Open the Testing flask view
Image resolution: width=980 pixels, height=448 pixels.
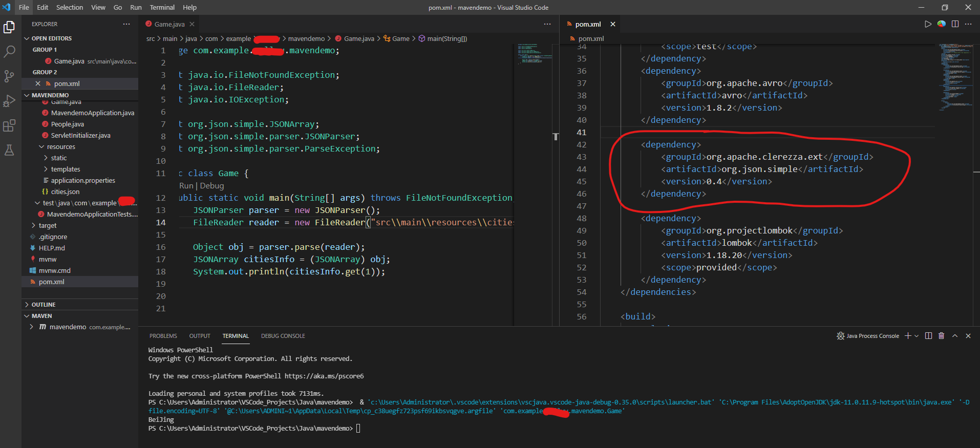click(x=9, y=150)
